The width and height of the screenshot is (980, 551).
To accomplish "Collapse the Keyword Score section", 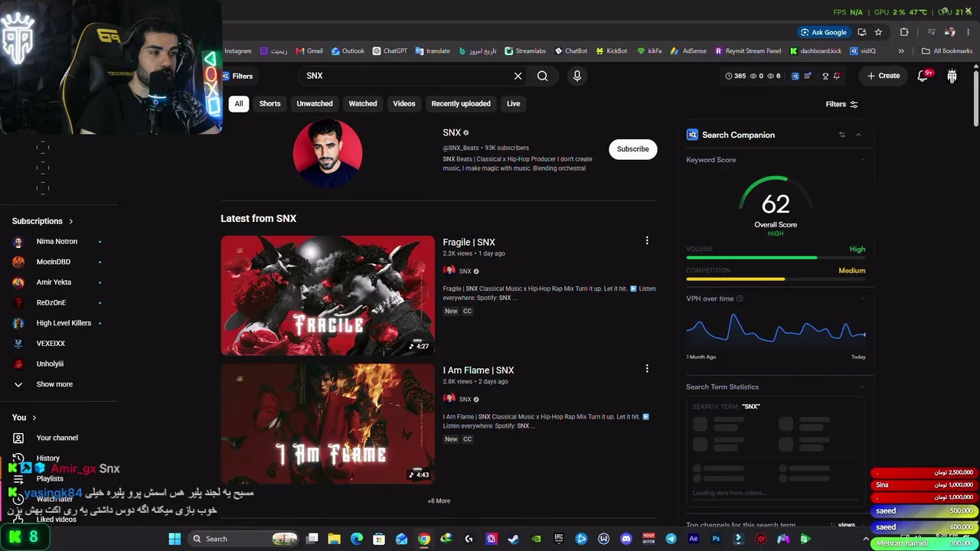I will click(862, 160).
